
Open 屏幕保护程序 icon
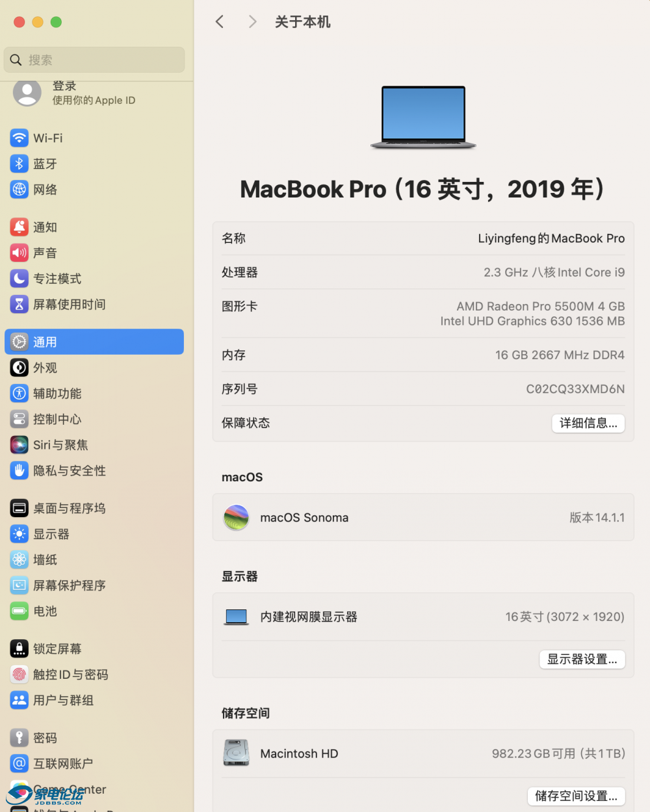[19, 585]
